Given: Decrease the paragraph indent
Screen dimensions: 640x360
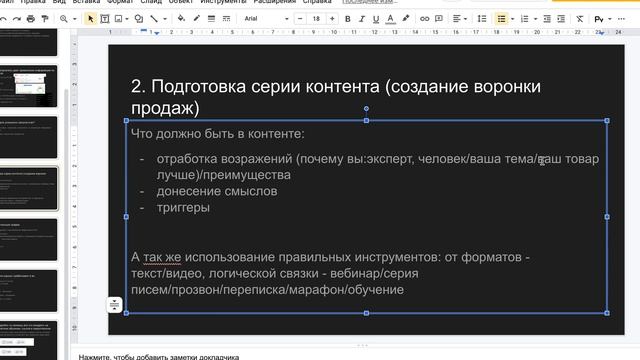Looking at the screenshot, I should (x=547, y=19).
